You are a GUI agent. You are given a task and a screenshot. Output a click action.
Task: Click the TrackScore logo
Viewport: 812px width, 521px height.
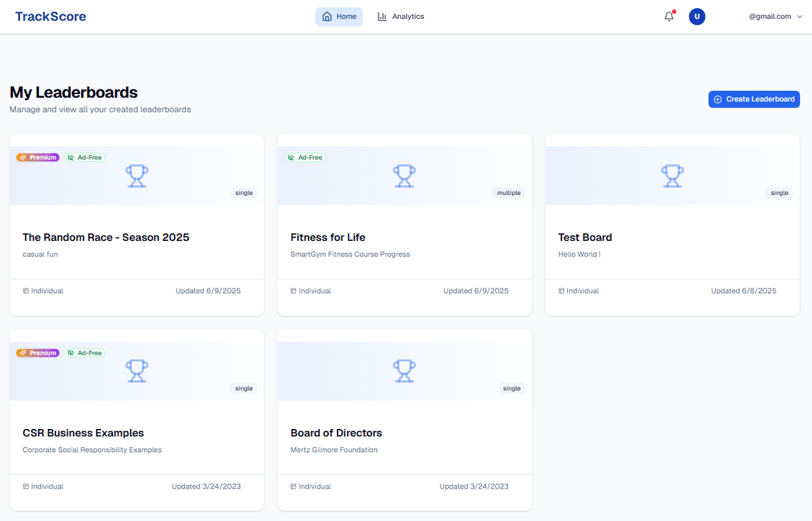point(51,16)
